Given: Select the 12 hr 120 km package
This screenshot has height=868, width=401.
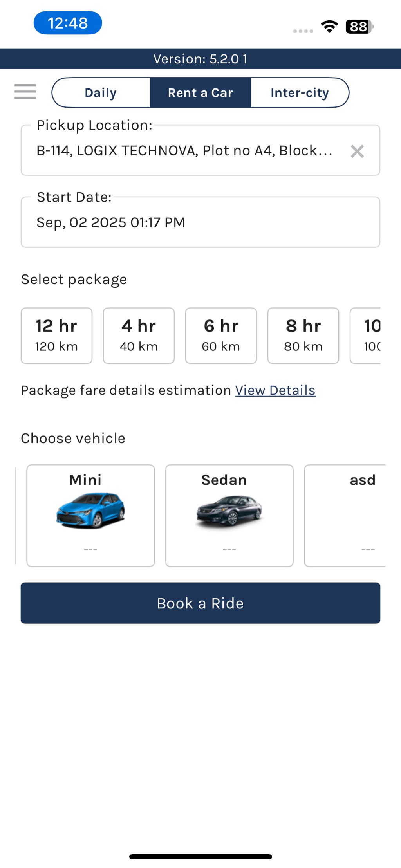Looking at the screenshot, I should pos(56,336).
